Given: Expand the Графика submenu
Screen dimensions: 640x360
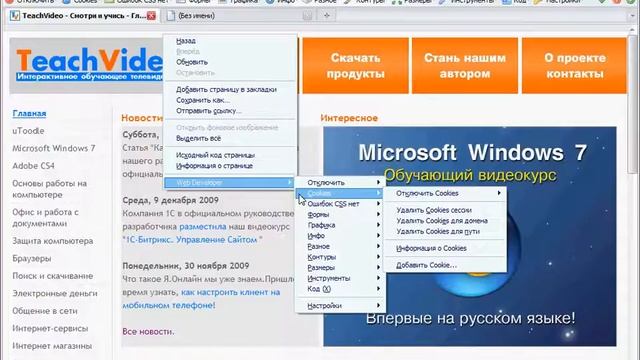Looking at the screenshot, I should tap(340, 225).
